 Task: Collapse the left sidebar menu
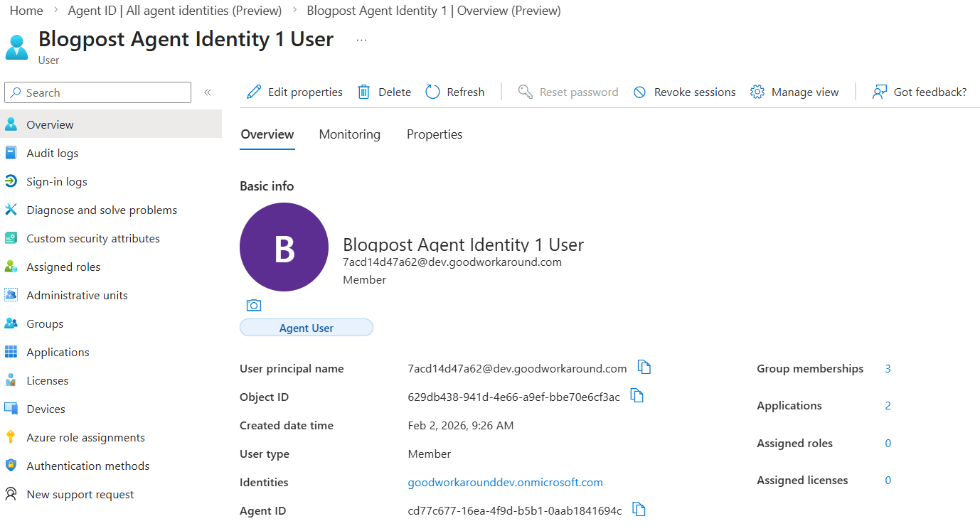coord(208,92)
